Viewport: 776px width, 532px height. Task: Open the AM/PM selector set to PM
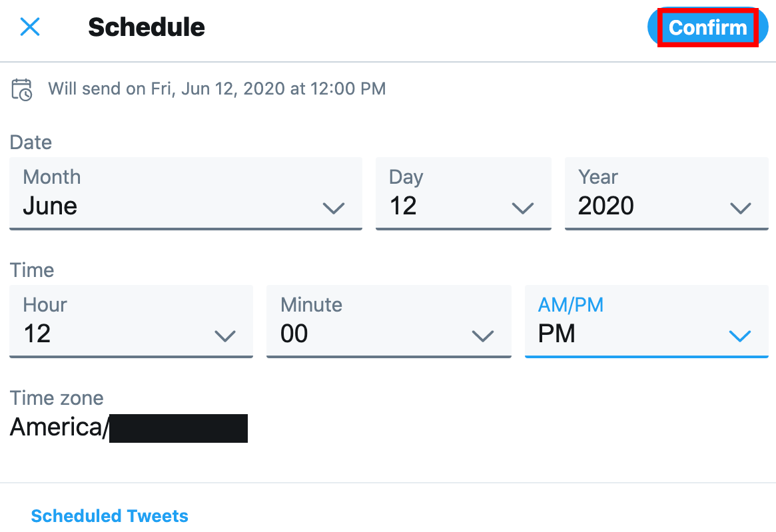click(646, 322)
